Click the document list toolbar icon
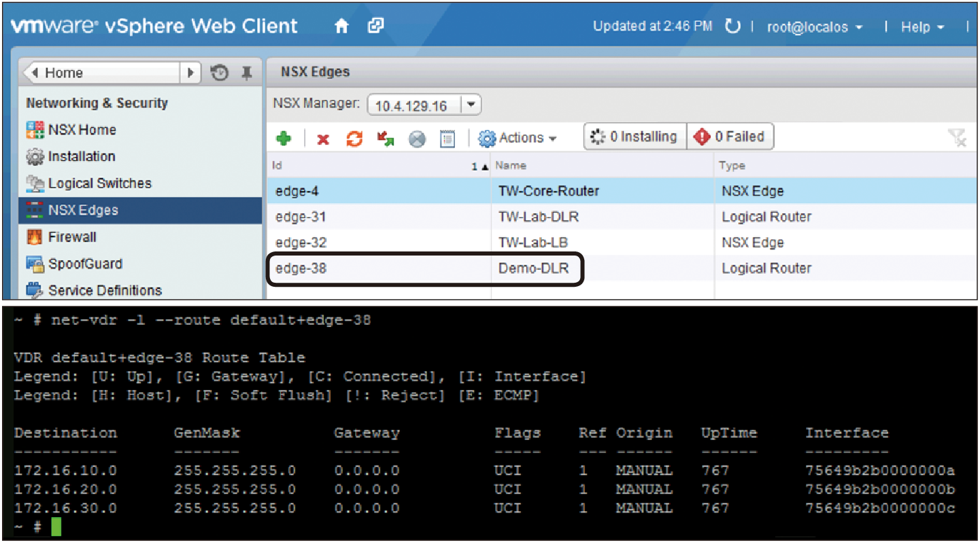 click(447, 139)
